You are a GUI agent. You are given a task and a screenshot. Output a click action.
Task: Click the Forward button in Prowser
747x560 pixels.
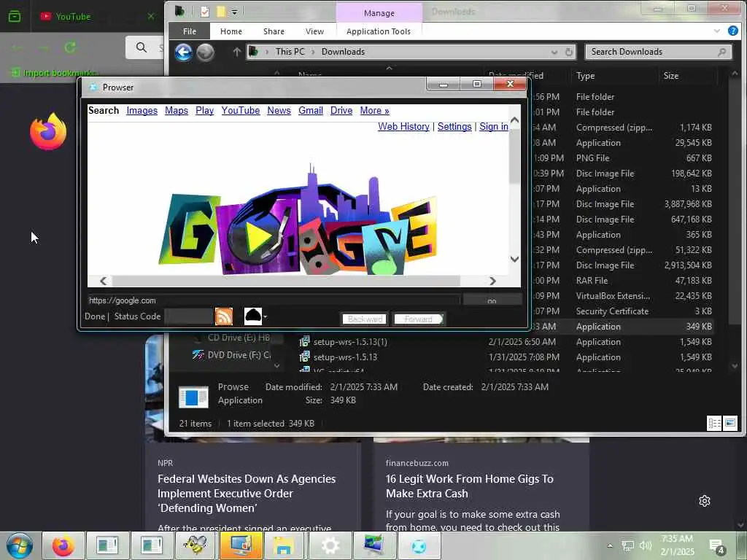click(418, 319)
